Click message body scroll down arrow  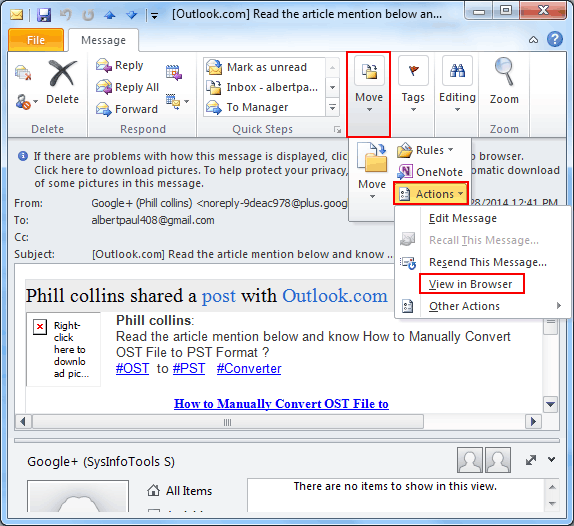pos(550,404)
